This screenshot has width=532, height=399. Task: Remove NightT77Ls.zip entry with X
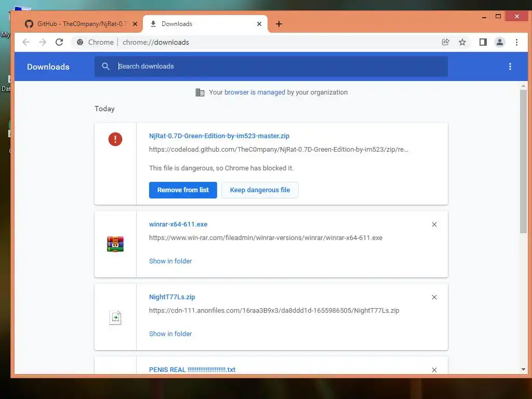434,297
